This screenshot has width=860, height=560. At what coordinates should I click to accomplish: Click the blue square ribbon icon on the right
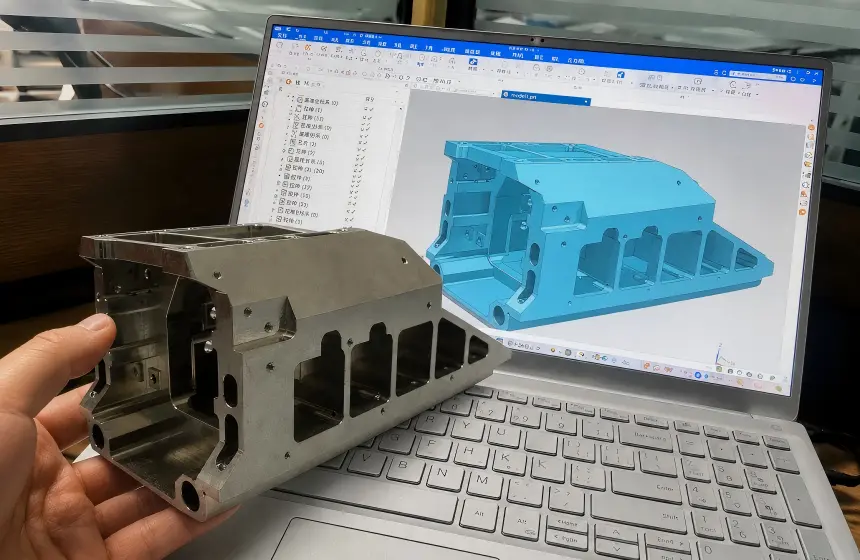coord(620,75)
